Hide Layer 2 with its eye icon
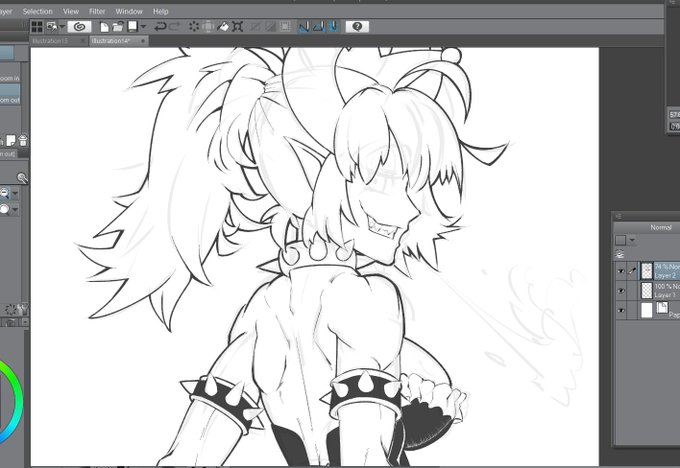This screenshot has width=680, height=468. [621, 271]
